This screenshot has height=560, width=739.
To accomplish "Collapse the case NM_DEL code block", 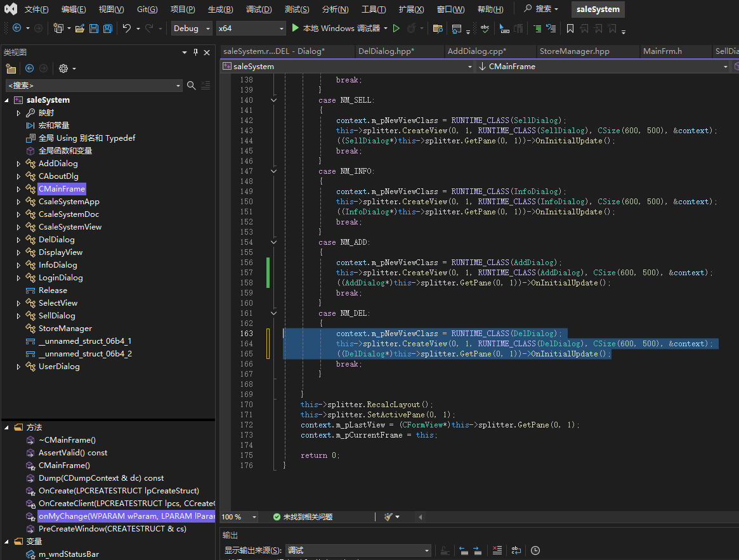I will coord(273,313).
